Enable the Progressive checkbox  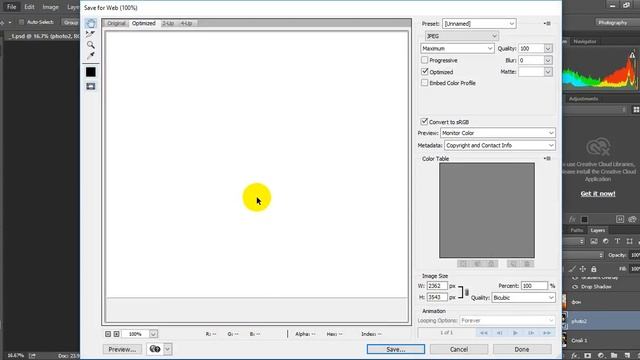coord(424,60)
